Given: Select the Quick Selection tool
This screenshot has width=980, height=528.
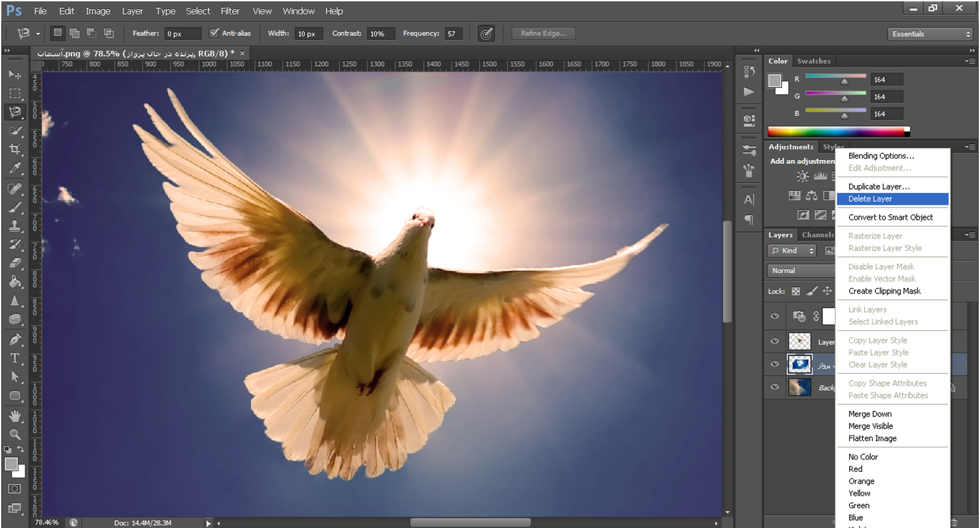Looking at the screenshot, I should pyautogui.click(x=15, y=131).
